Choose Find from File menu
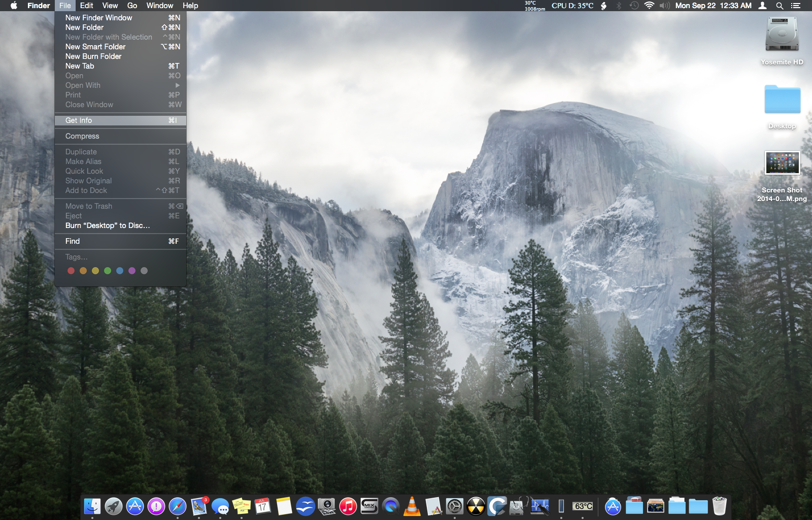This screenshot has width=812, height=520. point(120,241)
